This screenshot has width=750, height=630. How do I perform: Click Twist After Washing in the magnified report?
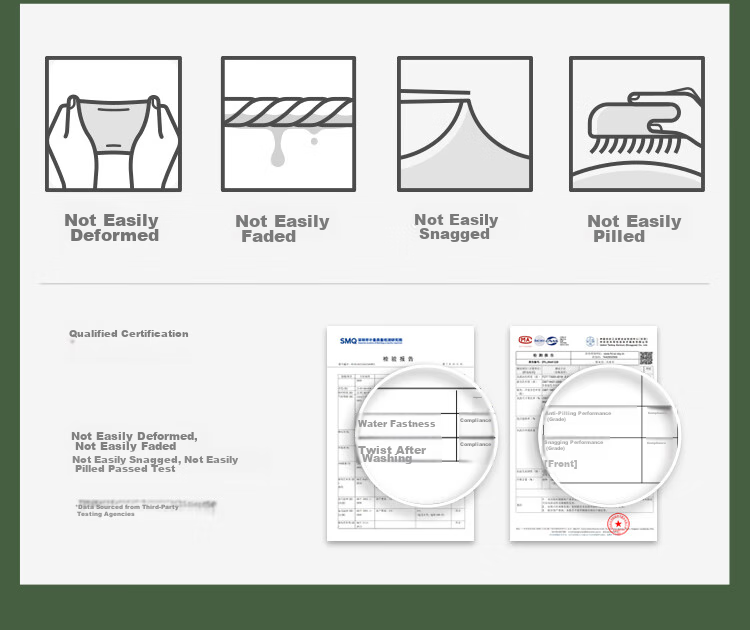coord(392,454)
